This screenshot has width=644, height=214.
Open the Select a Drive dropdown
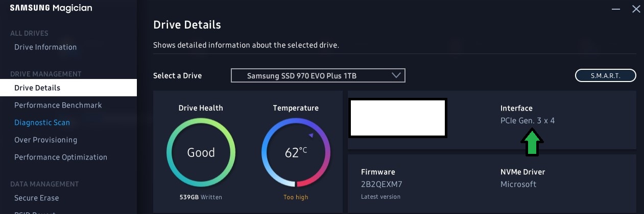coord(318,75)
